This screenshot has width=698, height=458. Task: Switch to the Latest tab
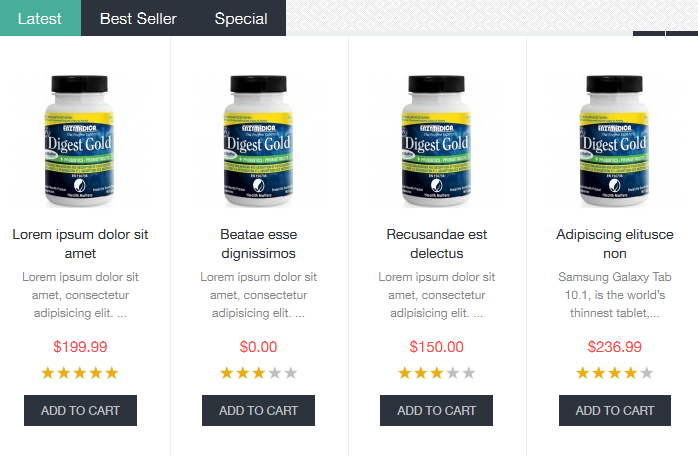[x=40, y=18]
